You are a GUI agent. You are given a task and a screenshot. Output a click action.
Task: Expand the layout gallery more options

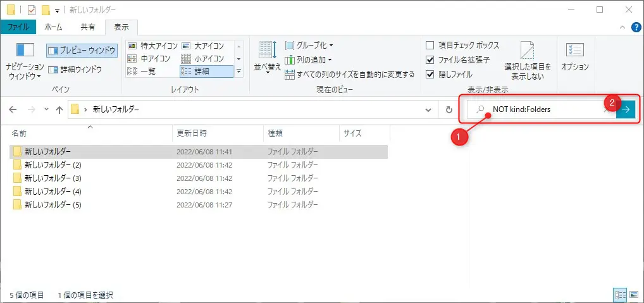point(238,71)
